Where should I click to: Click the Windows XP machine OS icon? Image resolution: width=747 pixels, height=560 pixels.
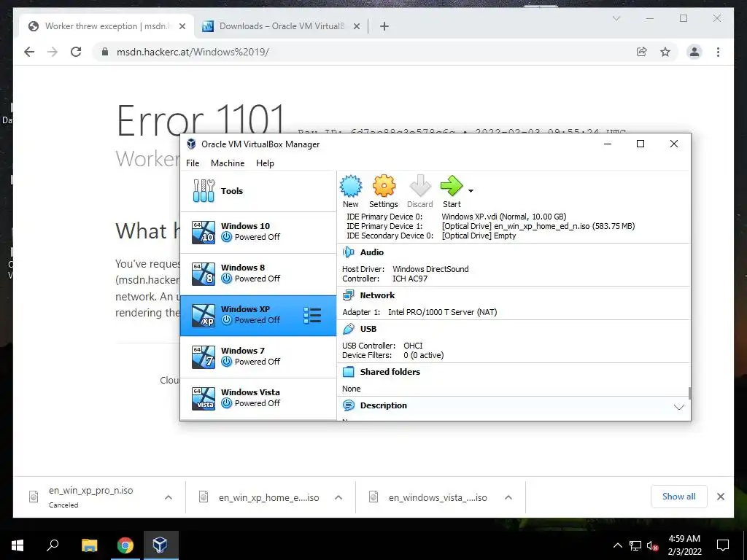203,315
